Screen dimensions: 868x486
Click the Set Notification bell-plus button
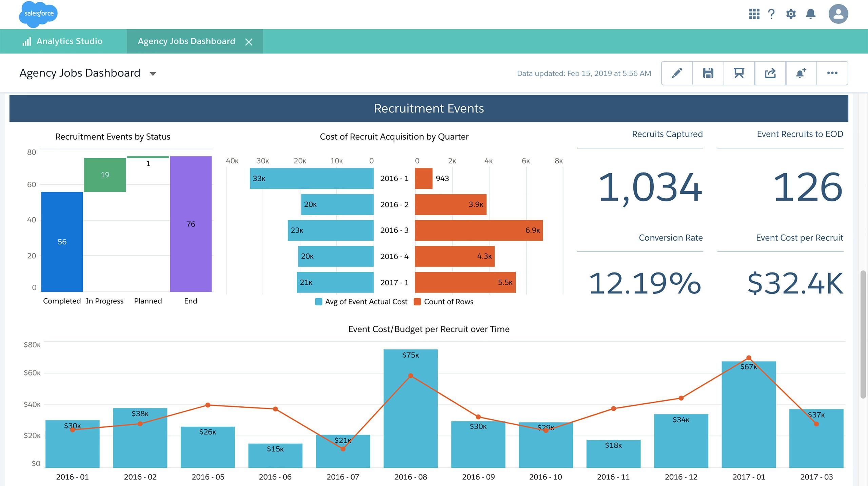801,73
